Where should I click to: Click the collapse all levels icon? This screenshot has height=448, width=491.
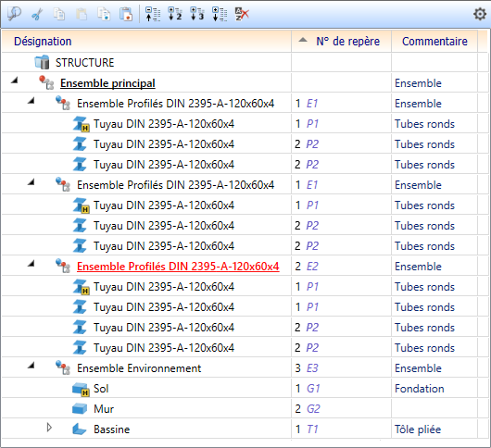click(153, 14)
